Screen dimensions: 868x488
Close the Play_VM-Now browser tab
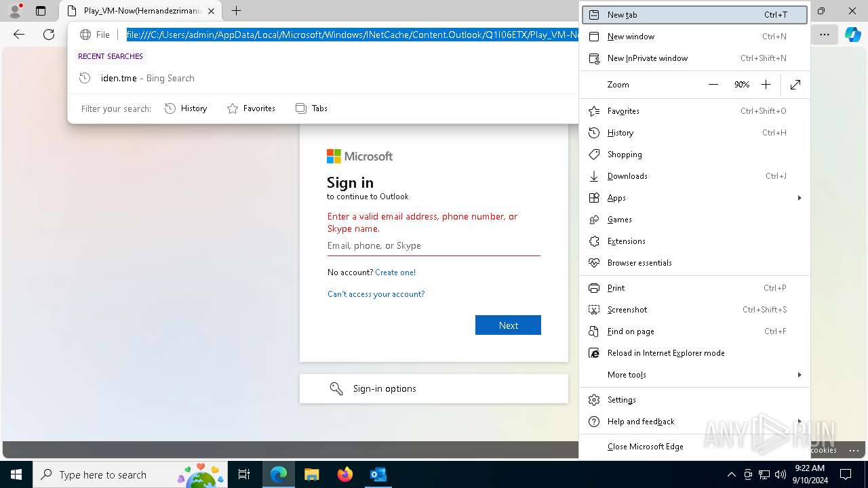pos(212,11)
